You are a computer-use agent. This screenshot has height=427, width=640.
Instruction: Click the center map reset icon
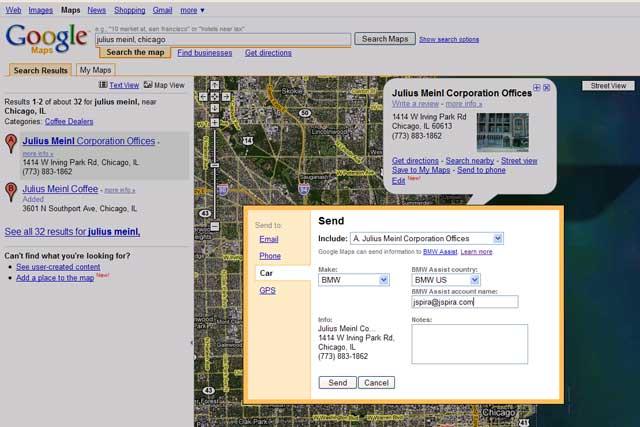[215, 97]
